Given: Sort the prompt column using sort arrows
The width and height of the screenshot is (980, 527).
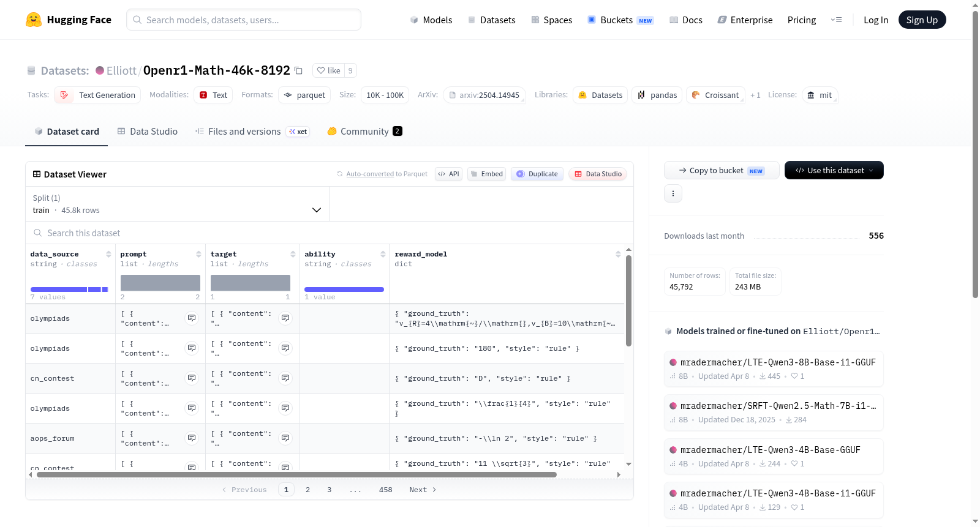Looking at the screenshot, I should click(x=198, y=254).
